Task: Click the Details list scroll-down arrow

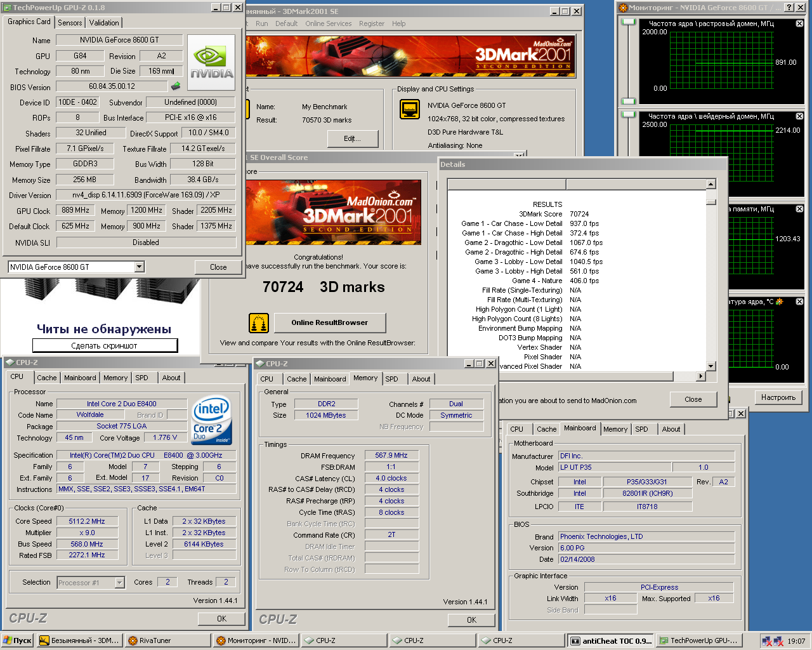Action: 711,366
